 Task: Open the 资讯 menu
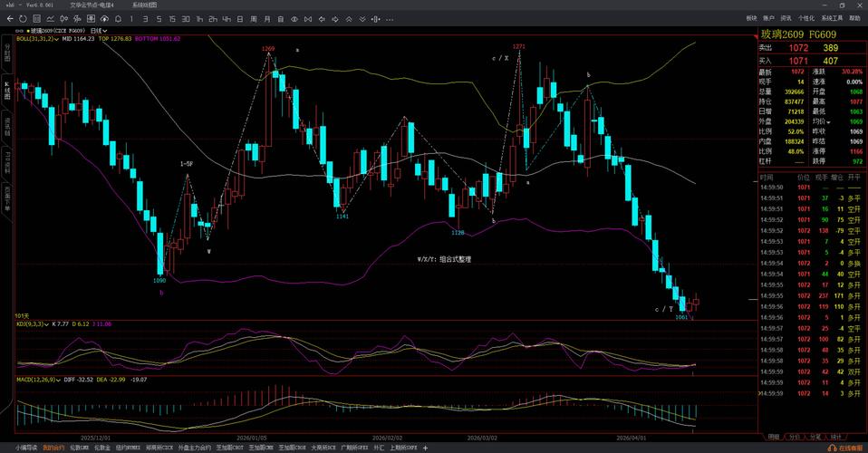(x=786, y=18)
